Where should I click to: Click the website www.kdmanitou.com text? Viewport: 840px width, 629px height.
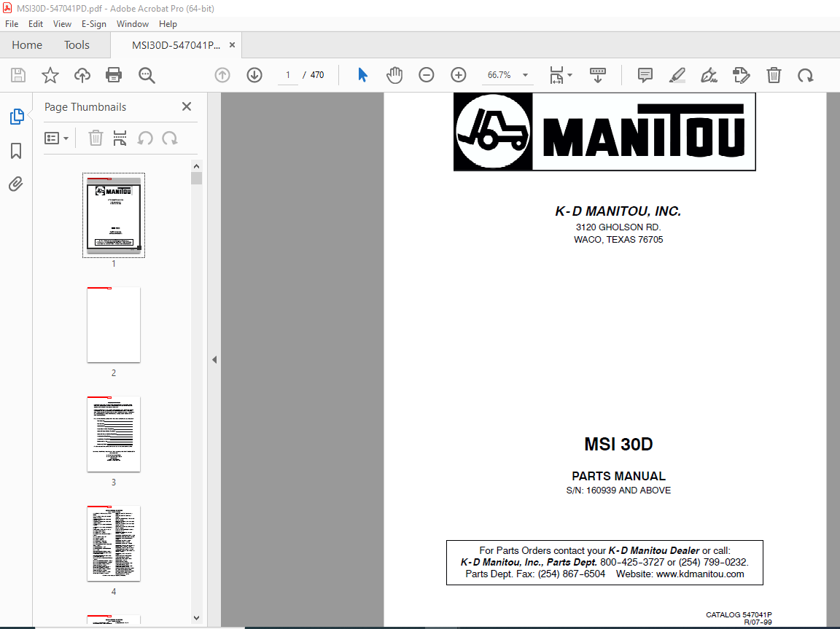tap(700, 574)
